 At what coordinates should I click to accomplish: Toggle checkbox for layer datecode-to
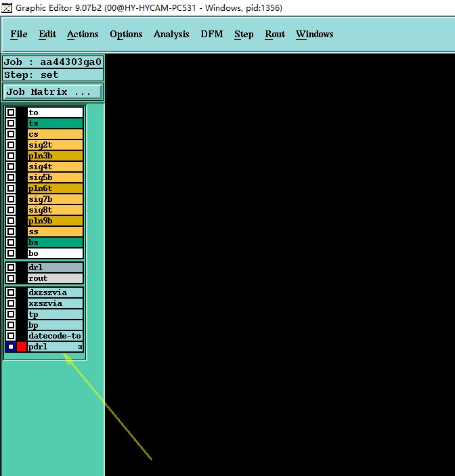point(11,336)
